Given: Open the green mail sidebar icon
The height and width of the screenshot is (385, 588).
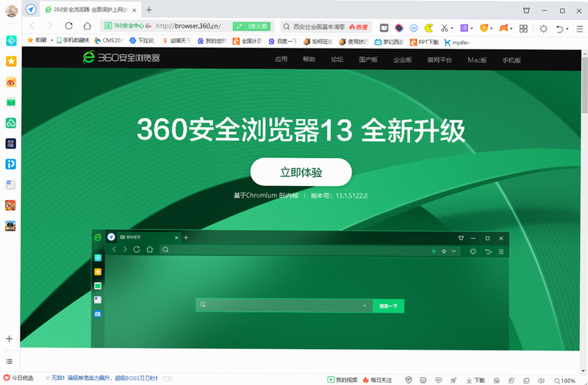Looking at the screenshot, I should click(11, 102).
